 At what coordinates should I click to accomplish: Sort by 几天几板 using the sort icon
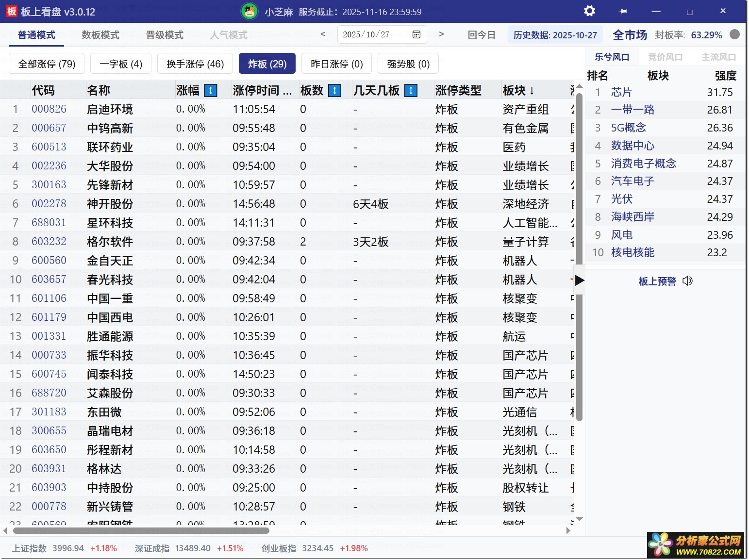click(x=411, y=91)
